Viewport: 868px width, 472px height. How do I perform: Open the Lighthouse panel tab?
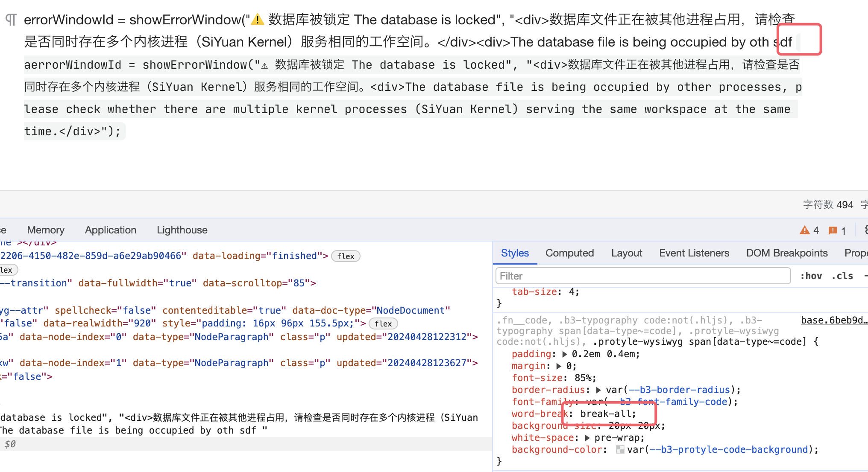[182, 230]
